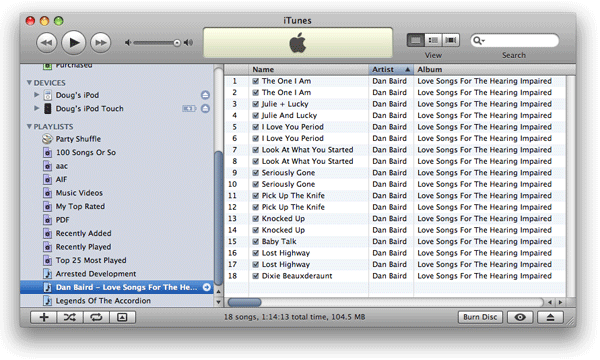Open the search magnifier options
Viewport: 600px width, 360px height.
[x=478, y=40]
